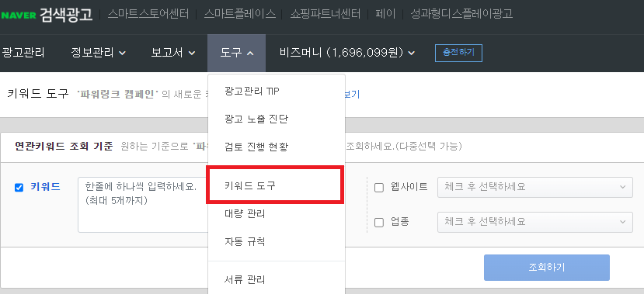Expand the 비즈머니 balance menu
The height and width of the screenshot is (308, 644).
coord(347,53)
